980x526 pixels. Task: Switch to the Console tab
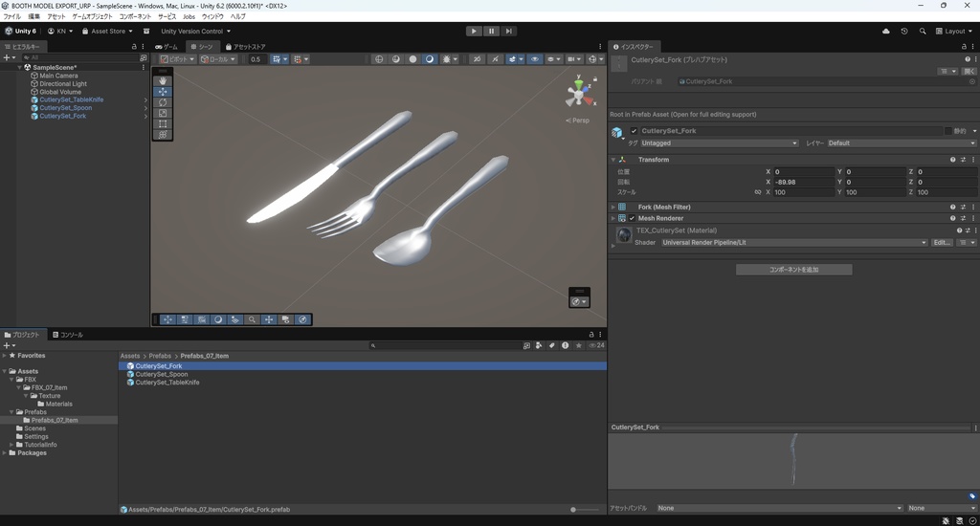[68, 335]
